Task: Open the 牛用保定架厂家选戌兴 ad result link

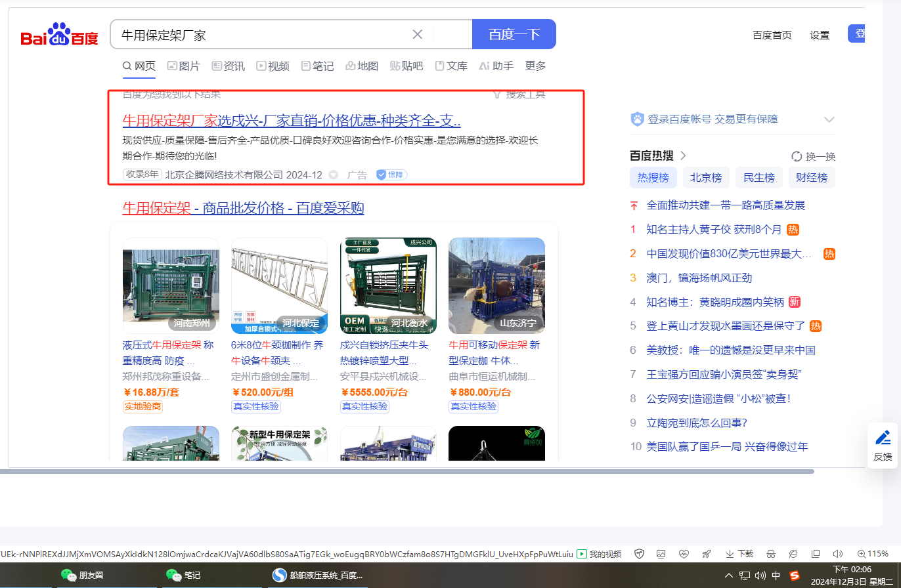Action: (x=292, y=121)
